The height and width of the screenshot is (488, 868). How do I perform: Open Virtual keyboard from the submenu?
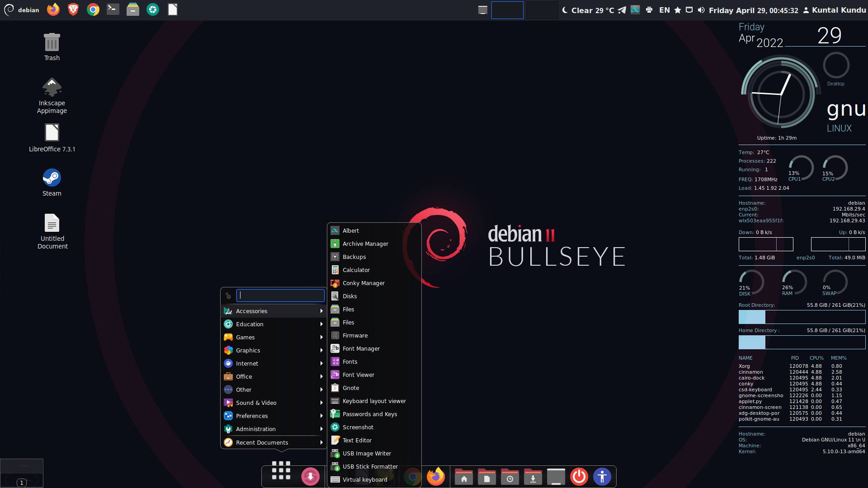tap(374, 479)
